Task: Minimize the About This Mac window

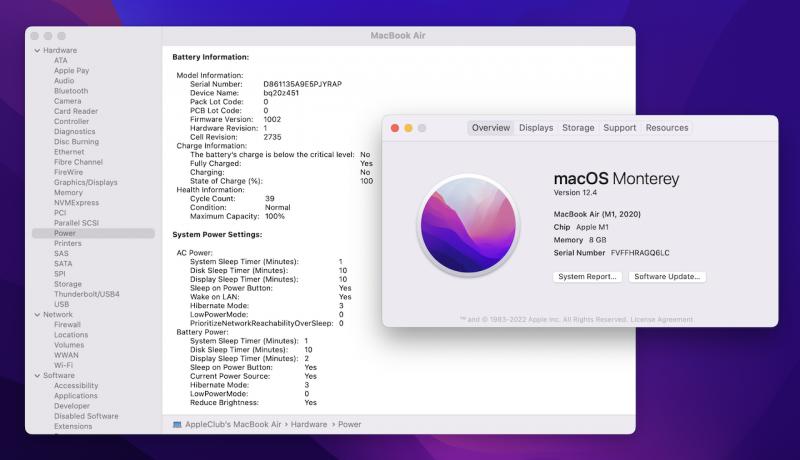Action: coord(408,128)
